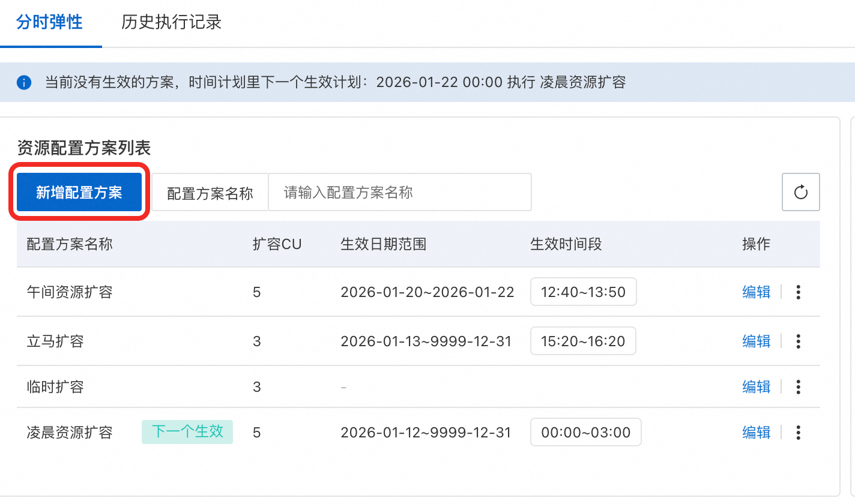The height and width of the screenshot is (504, 855).
Task: Open more actions for 立马扩容 row
Action: pyautogui.click(x=798, y=341)
